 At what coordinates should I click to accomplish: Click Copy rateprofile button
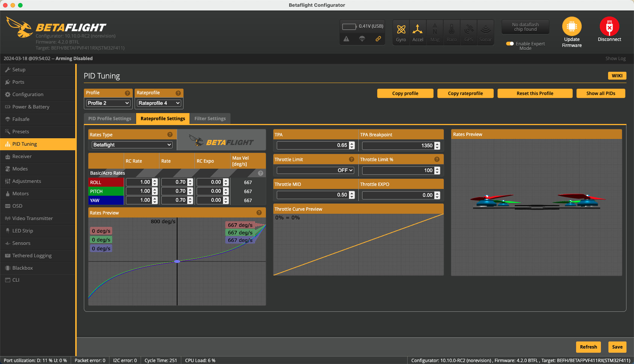pos(466,94)
